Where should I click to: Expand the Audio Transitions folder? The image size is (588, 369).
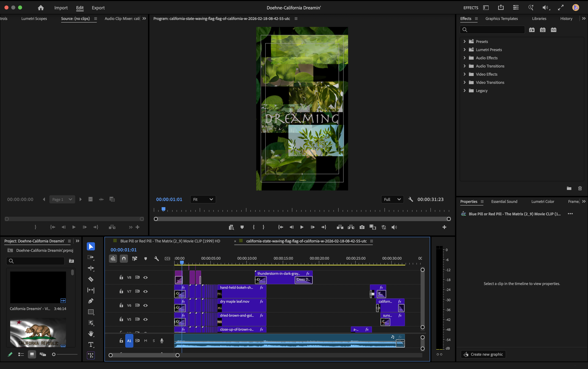point(464,66)
